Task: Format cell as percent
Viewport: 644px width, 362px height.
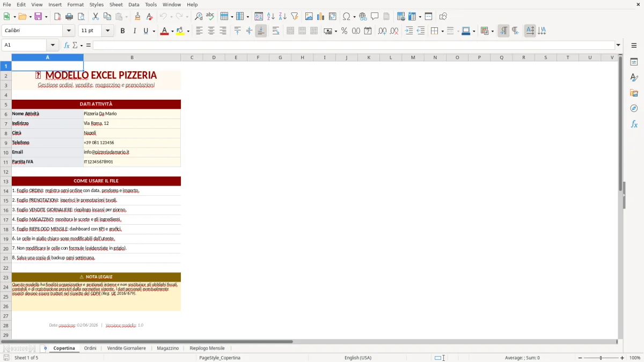Action: pyautogui.click(x=344, y=31)
